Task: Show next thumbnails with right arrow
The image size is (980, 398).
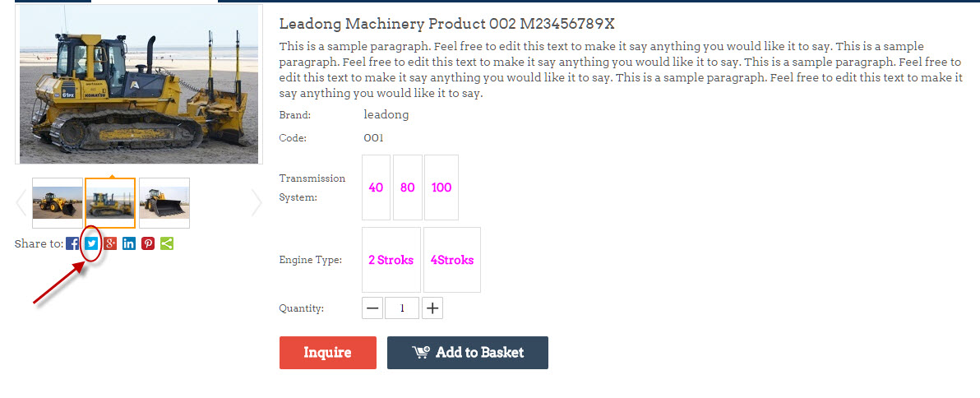Action: [x=257, y=202]
